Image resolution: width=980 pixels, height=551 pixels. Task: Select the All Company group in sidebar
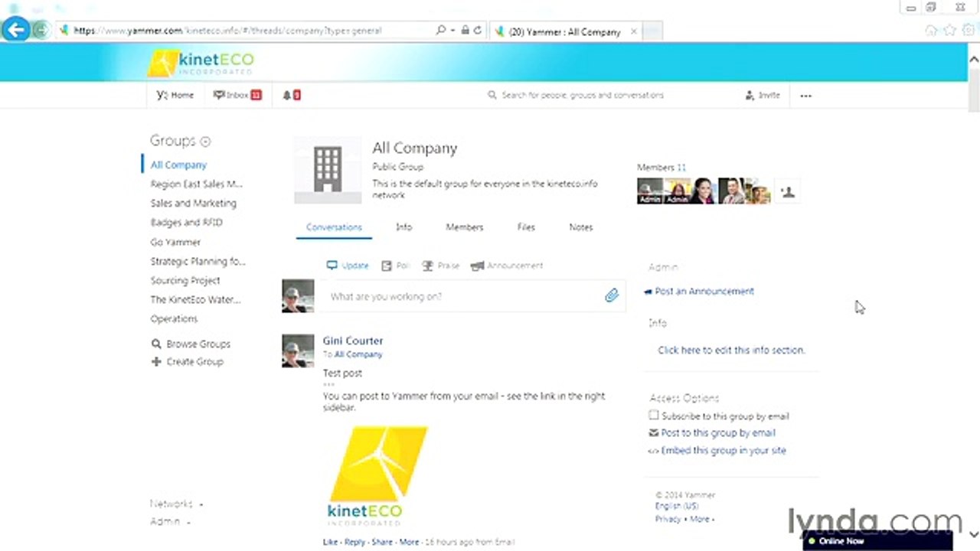[178, 165]
